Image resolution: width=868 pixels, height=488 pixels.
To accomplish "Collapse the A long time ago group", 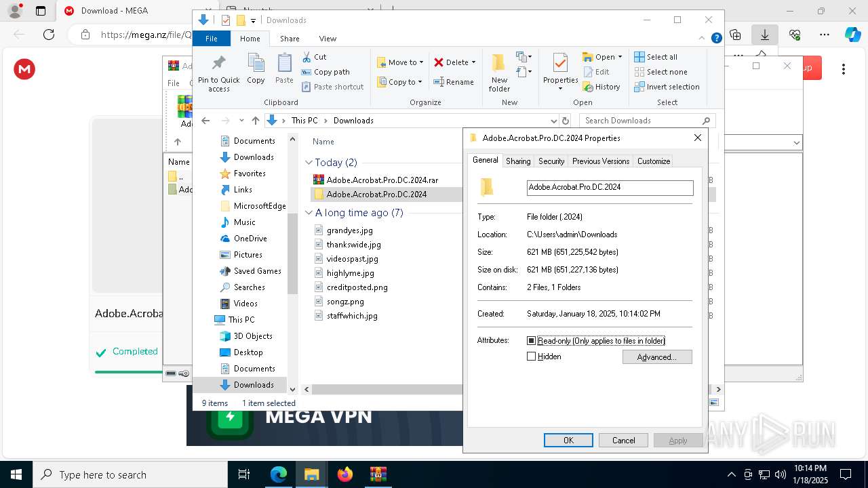I will click(309, 213).
